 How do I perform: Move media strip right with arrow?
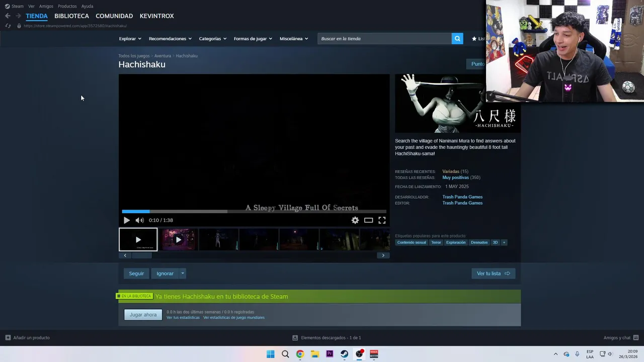383,255
